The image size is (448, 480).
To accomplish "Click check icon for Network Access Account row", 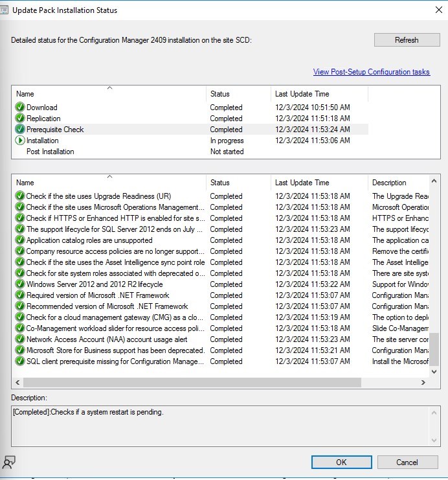I will point(20,339).
